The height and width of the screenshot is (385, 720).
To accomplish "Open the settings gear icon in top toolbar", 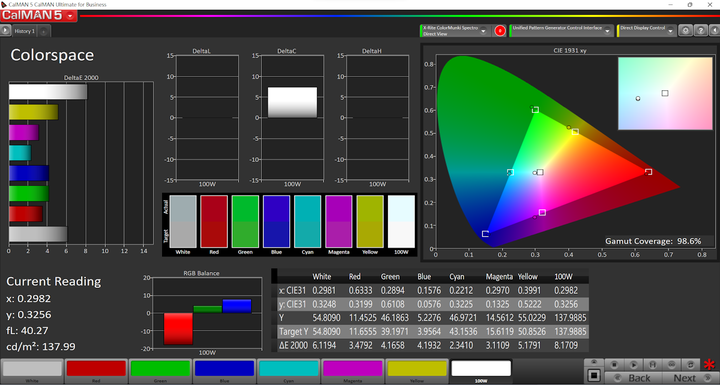I will pyautogui.click(x=686, y=31).
